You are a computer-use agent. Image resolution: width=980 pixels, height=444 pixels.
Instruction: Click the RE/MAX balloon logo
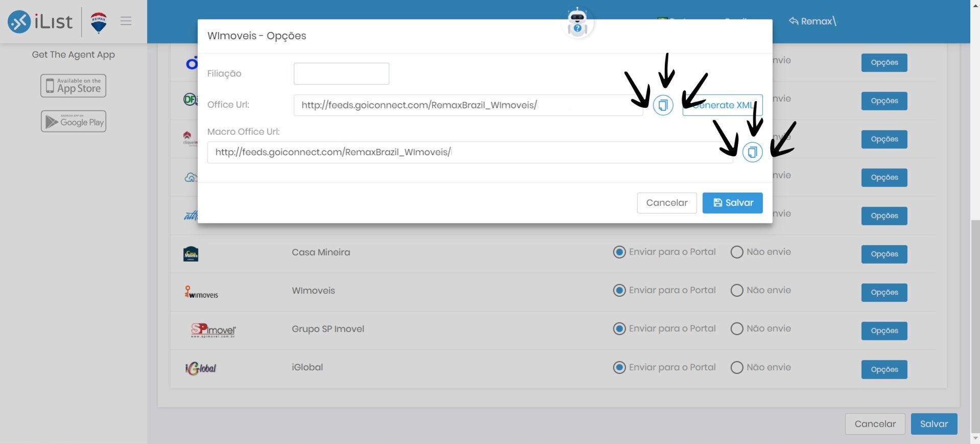[99, 22]
